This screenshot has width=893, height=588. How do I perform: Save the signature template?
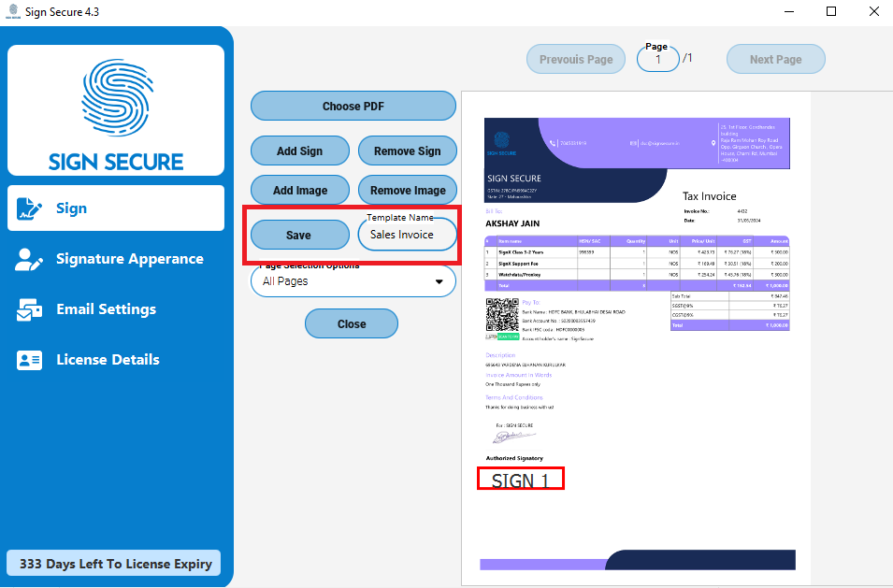point(299,235)
